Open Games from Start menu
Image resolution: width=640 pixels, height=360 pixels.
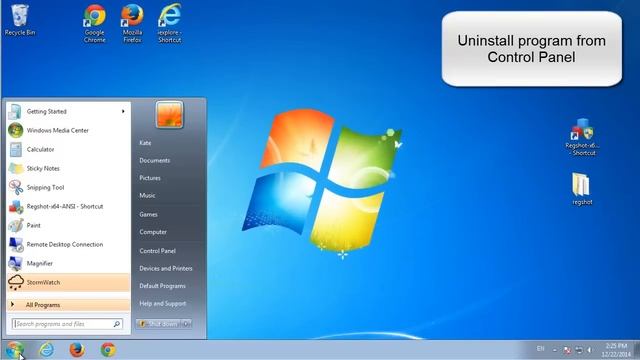[148, 214]
